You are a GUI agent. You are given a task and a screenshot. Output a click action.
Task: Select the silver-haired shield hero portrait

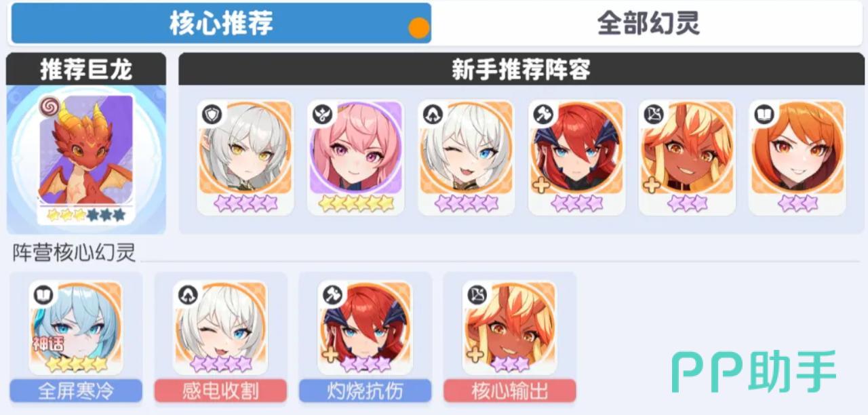click(245, 158)
